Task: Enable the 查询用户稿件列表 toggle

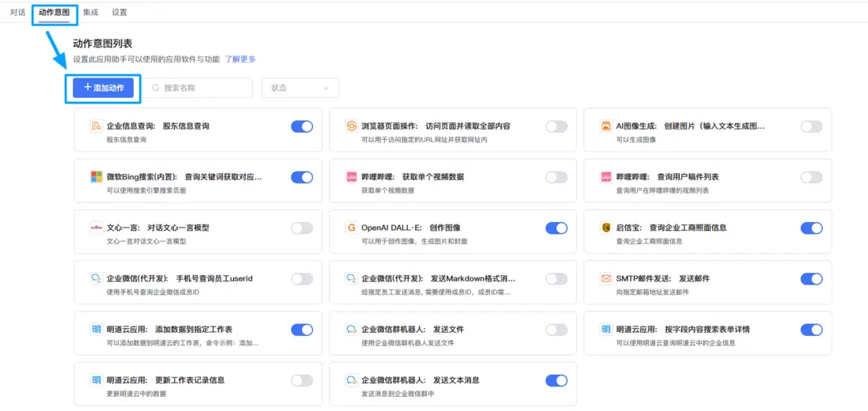Action: click(x=812, y=178)
